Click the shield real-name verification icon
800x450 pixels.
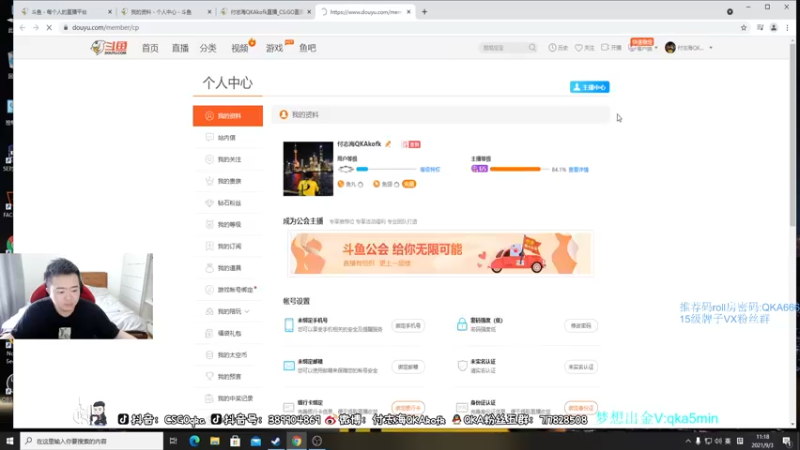462,366
